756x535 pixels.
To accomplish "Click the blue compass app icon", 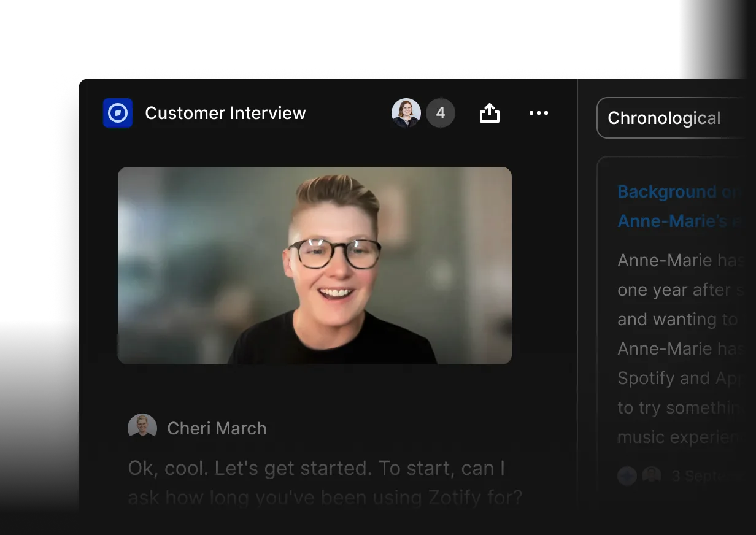I will (x=118, y=113).
